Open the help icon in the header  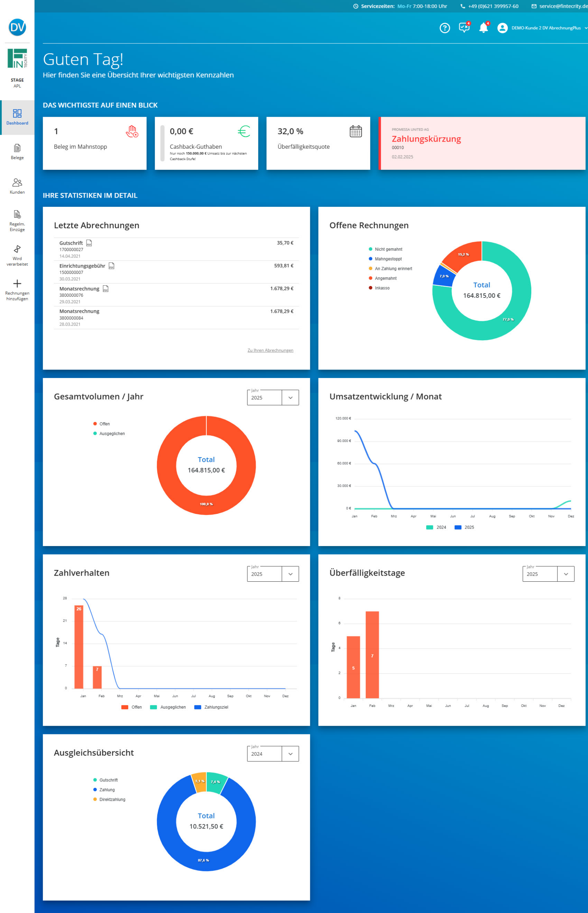click(444, 28)
